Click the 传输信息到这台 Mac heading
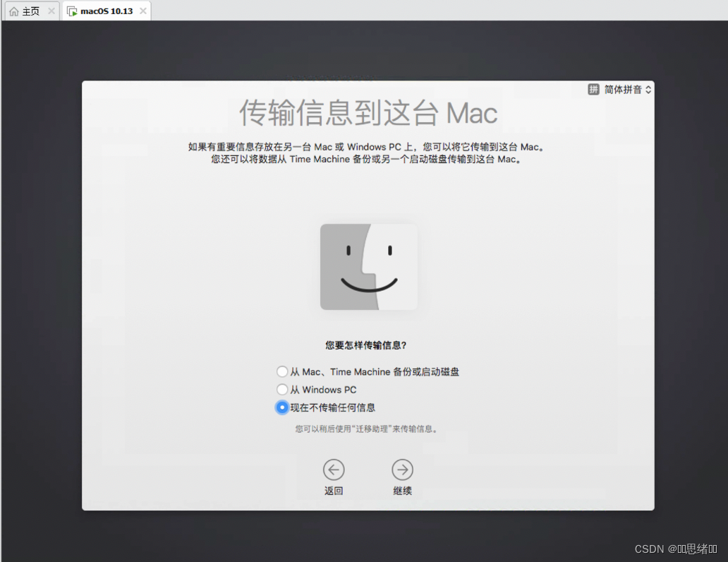The width and height of the screenshot is (728, 562). coord(368,113)
